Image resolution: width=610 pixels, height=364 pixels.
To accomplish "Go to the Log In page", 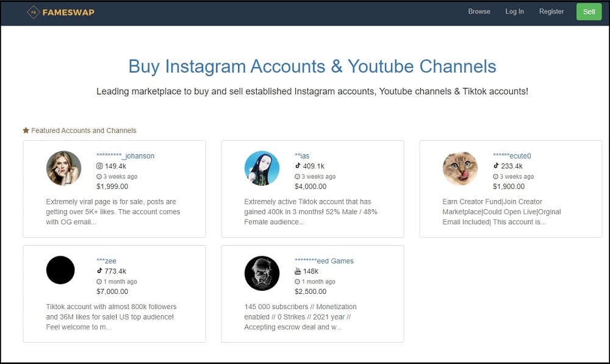I will tap(514, 12).
